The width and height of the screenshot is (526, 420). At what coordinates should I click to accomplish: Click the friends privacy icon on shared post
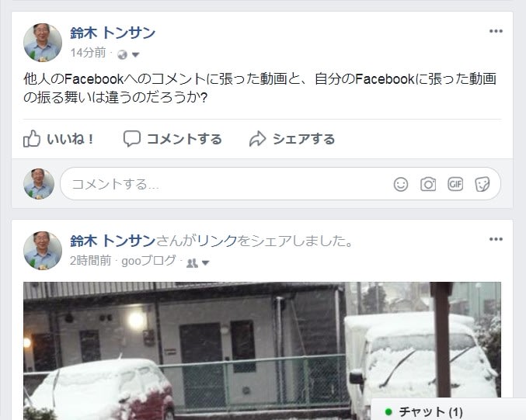(x=192, y=263)
